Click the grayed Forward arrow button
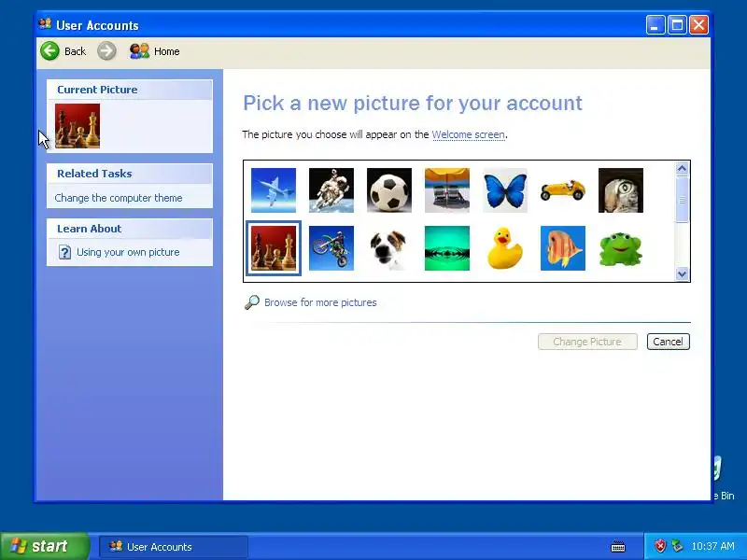Image resolution: width=747 pixels, height=560 pixels. click(106, 51)
